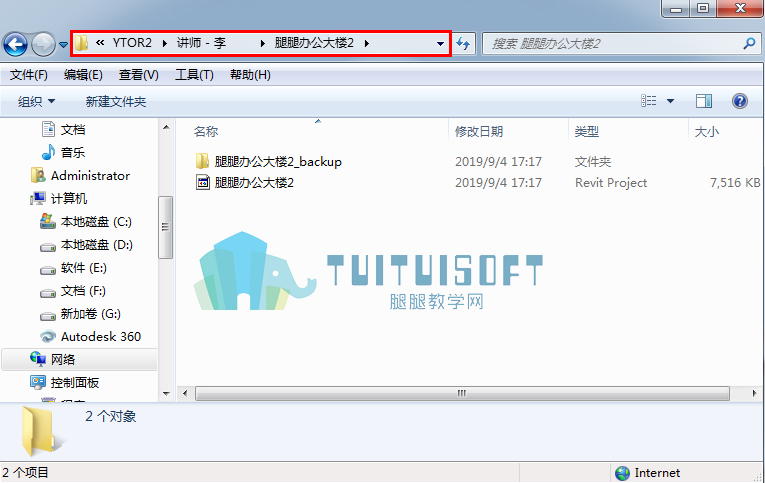Expand the arrow after YTOR2
This screenshot has height=483, width=765.
[x=165, y=43]
